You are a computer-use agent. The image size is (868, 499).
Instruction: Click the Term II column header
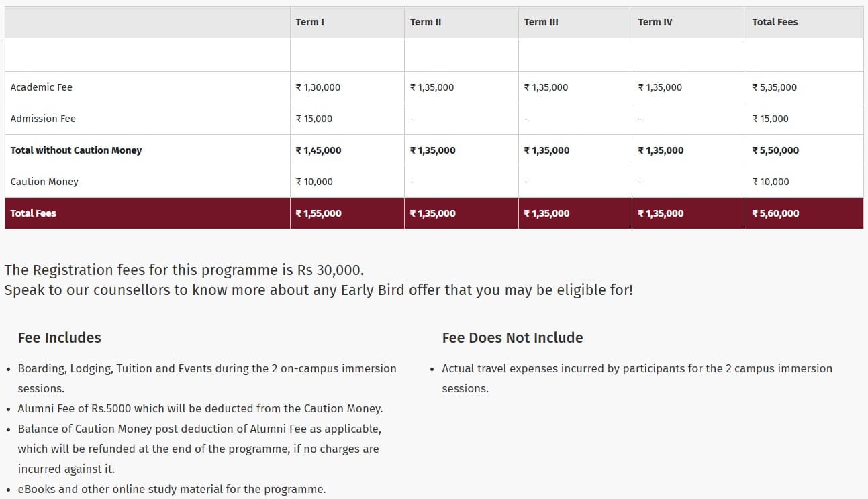pos(425,22)
